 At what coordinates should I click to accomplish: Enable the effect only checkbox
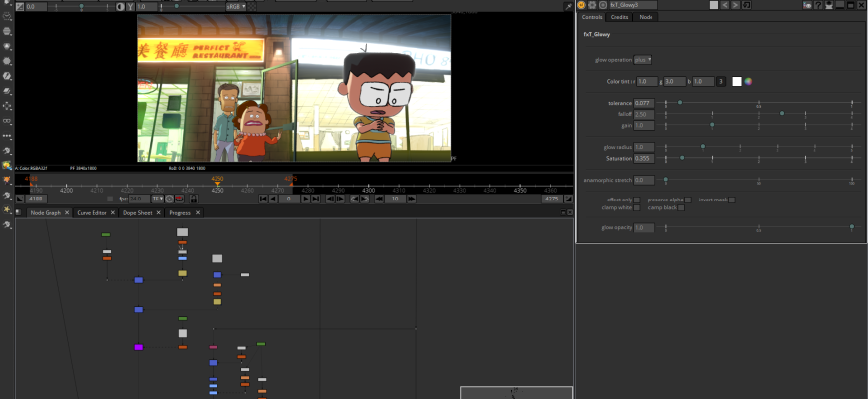[x=637, y=199]
